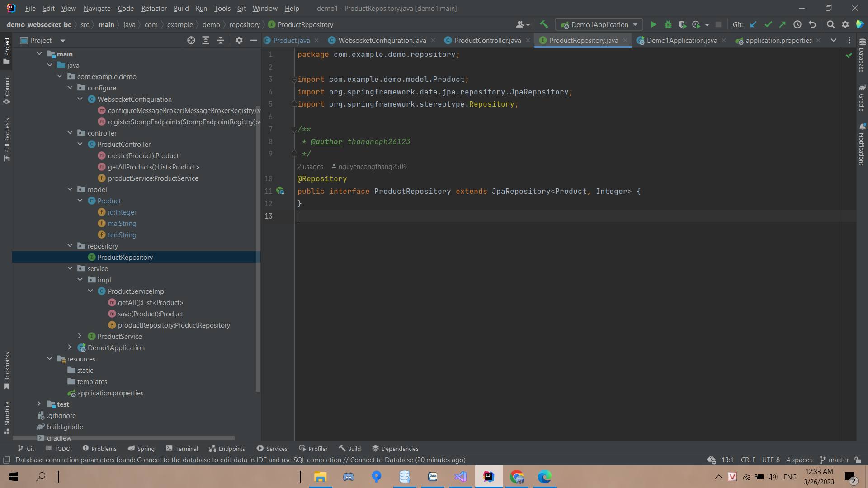This screenshot has width=868, height=488.
Task: Select build.gradle file in tree
Action: tap(65, 427)
